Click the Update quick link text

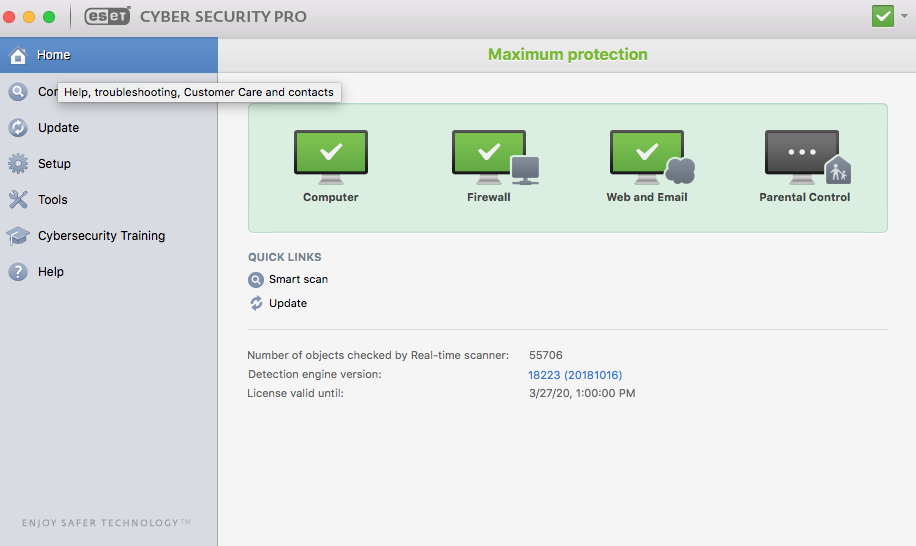click(x=288, y=303)
